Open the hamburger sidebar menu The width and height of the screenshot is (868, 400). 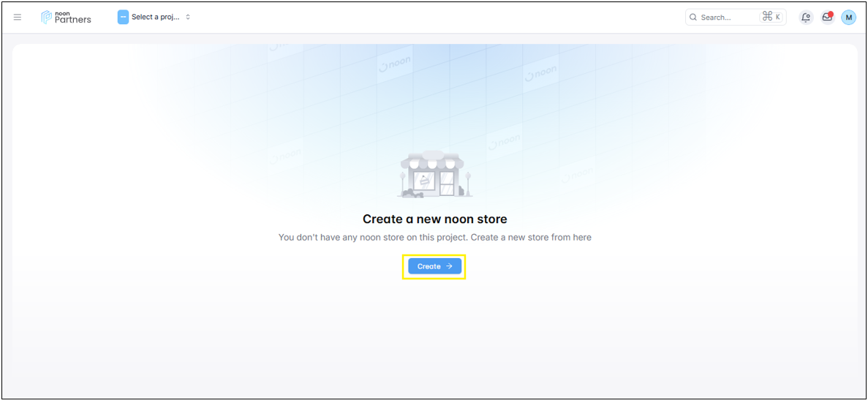point(18,17)
